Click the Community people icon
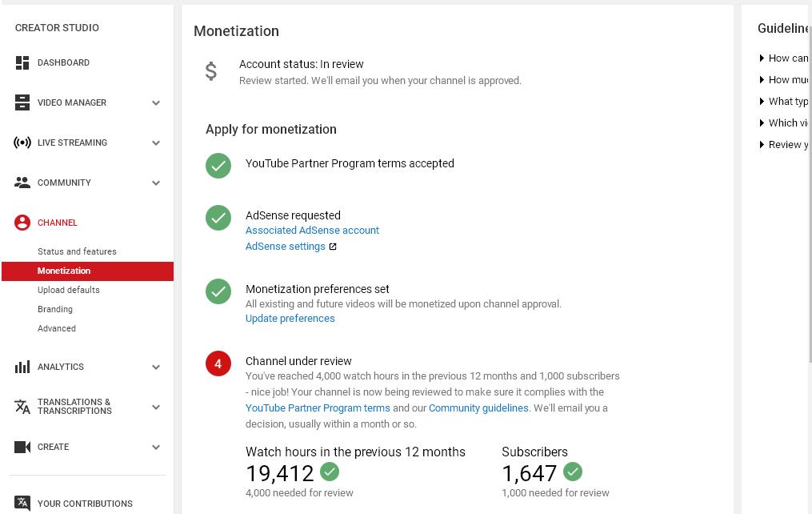This screenshot has height=514, width=812. 22,183
